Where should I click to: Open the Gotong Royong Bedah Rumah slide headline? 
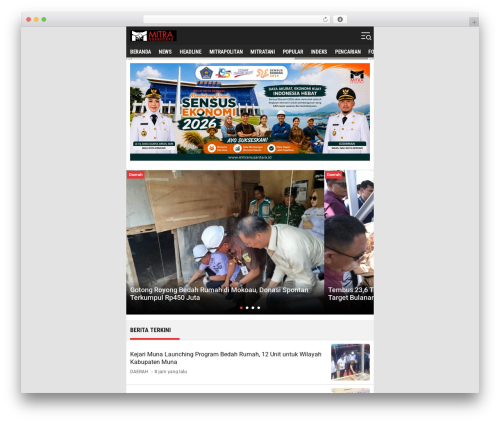click(219, 294)
